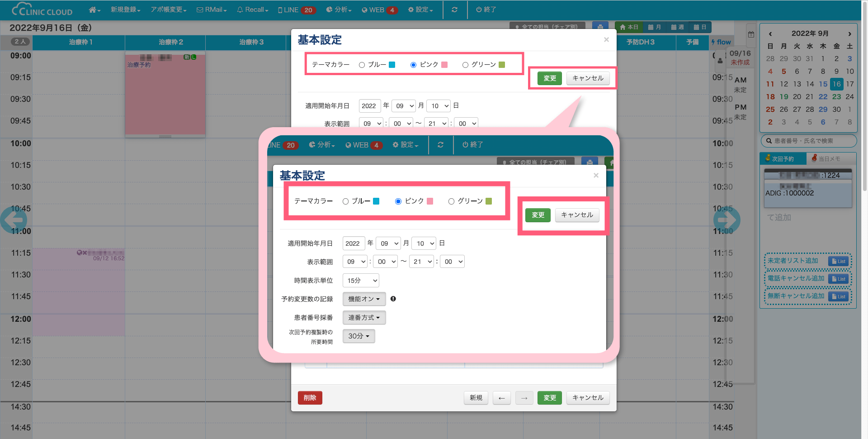Click the printer icon beside the 本日 button
Screen dimensions: 868x439
600,27
